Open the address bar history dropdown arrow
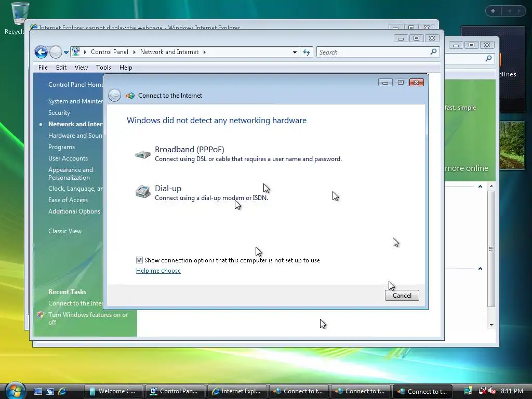This screenshot has height=399, width=532. [295, 52]
